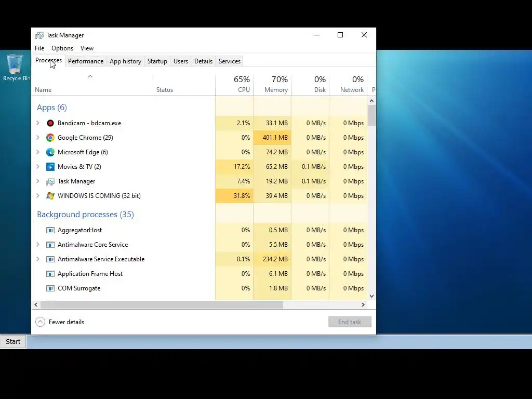
Task: Click the Application Frame Host icon
Action: pos(50,274)
